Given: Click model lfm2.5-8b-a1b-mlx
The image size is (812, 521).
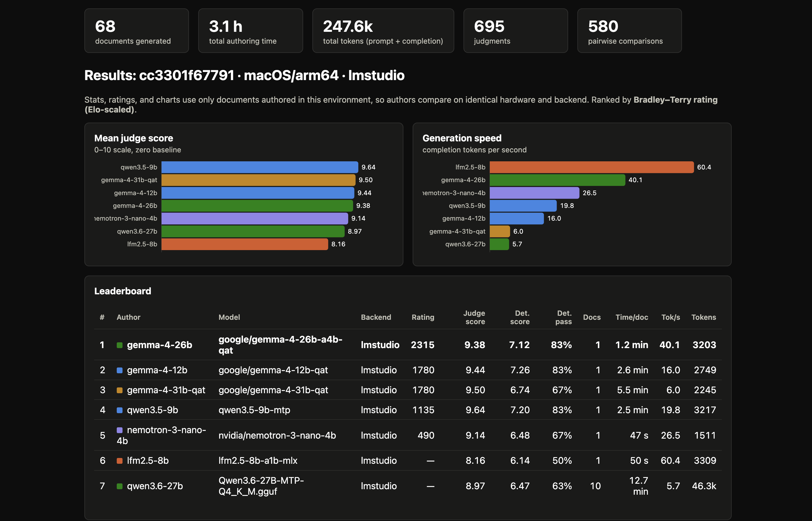Looking at the screenshot, I should pyautogui.click(x=258, y=461).
